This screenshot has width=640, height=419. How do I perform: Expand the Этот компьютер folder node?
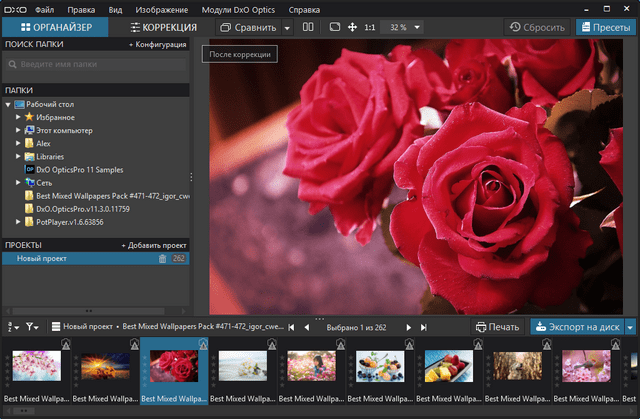(x=18, y=130)
